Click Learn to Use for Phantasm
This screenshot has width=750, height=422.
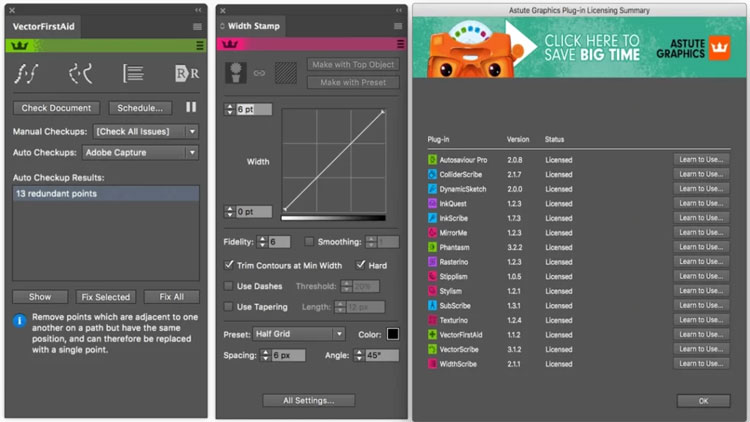(x=701, y=247)
